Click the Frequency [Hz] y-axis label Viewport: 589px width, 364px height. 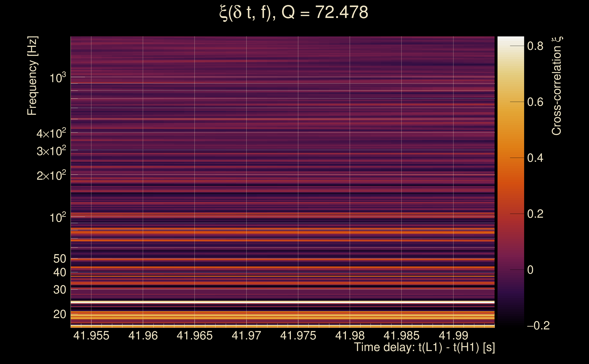32,76
